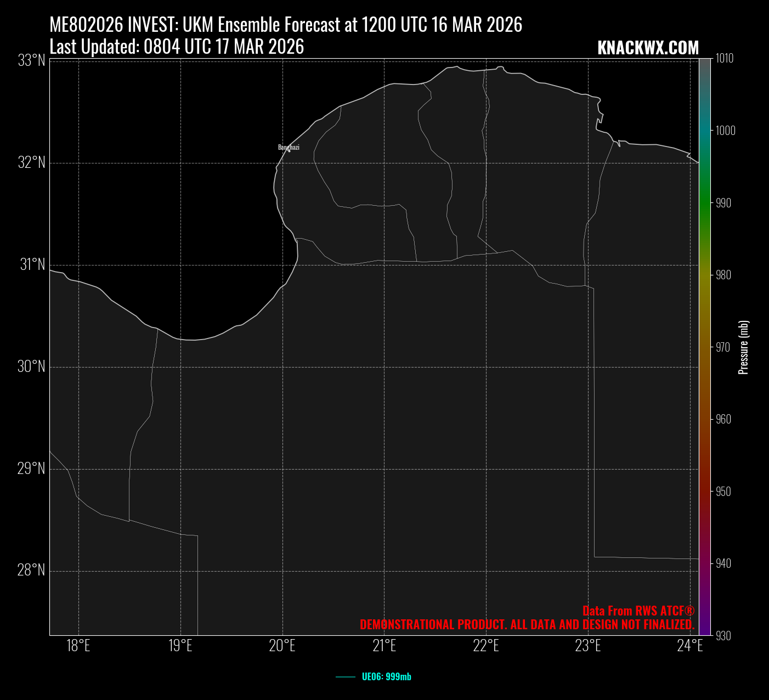Image resolution: width=769 pixels, height=700 pixels.
Task: Click the Data From RWS ATCF text
Action: tap(638, 611)
